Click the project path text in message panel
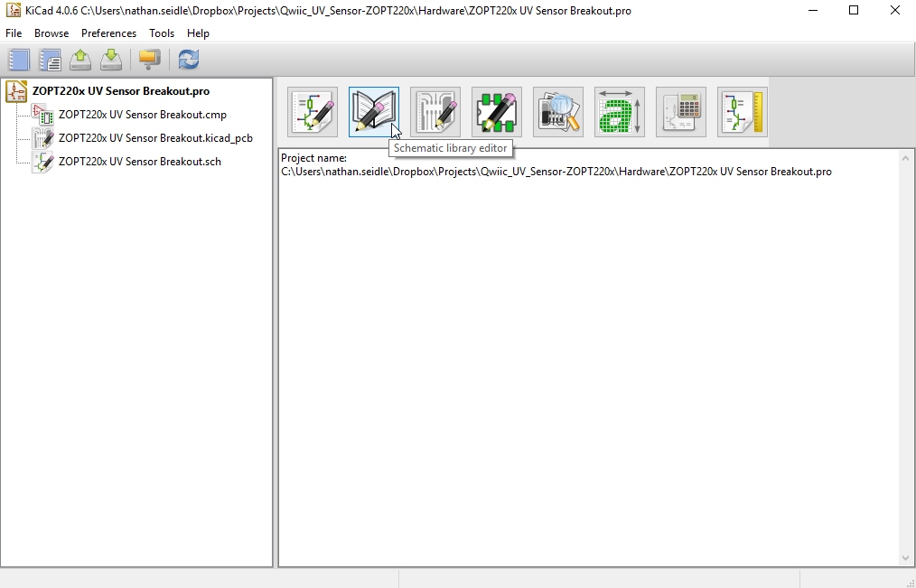Viewport: 916px width, 588px height. coord(556,172)
